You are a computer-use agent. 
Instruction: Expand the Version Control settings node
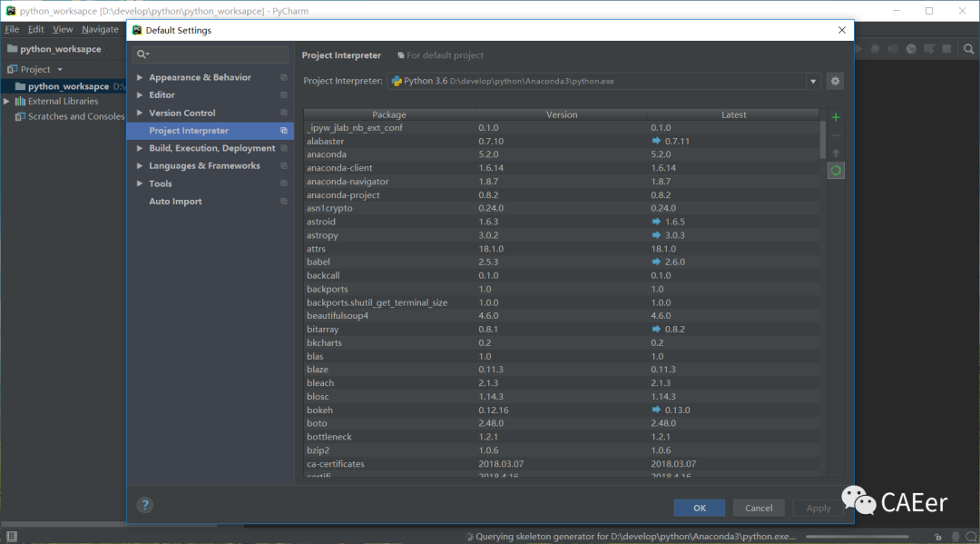pyautogui.click(x=140, y=113)
